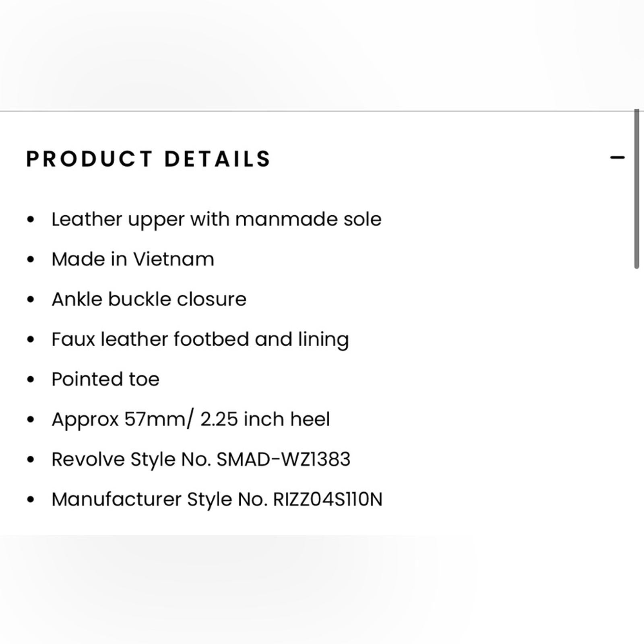Image resolution: width=644 pixels, height=644 pixels.
Task: Click the bullet before "Revolve Style No."
Action: 31,460
